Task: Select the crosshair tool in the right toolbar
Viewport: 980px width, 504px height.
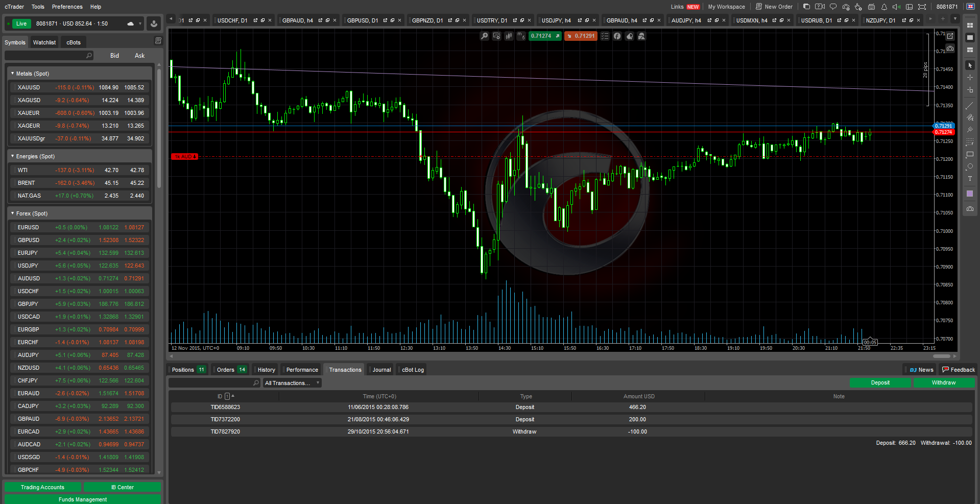Action: pos(970,78)
